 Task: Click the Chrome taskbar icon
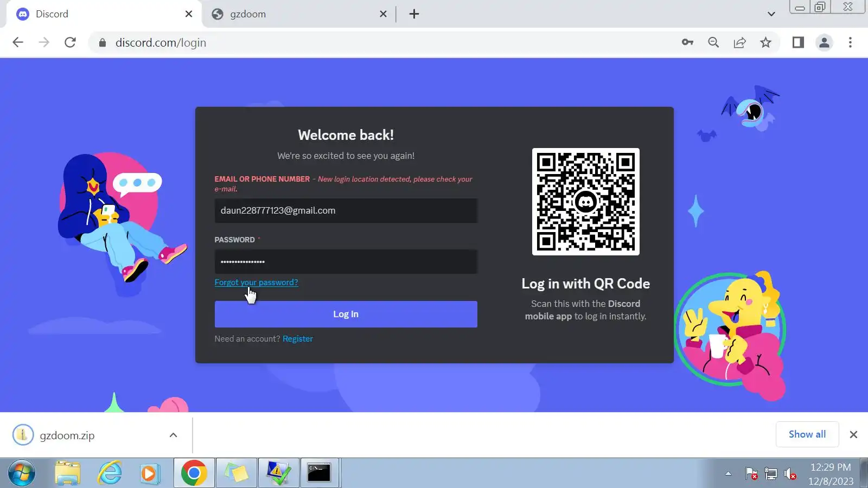tap(194, 473)
